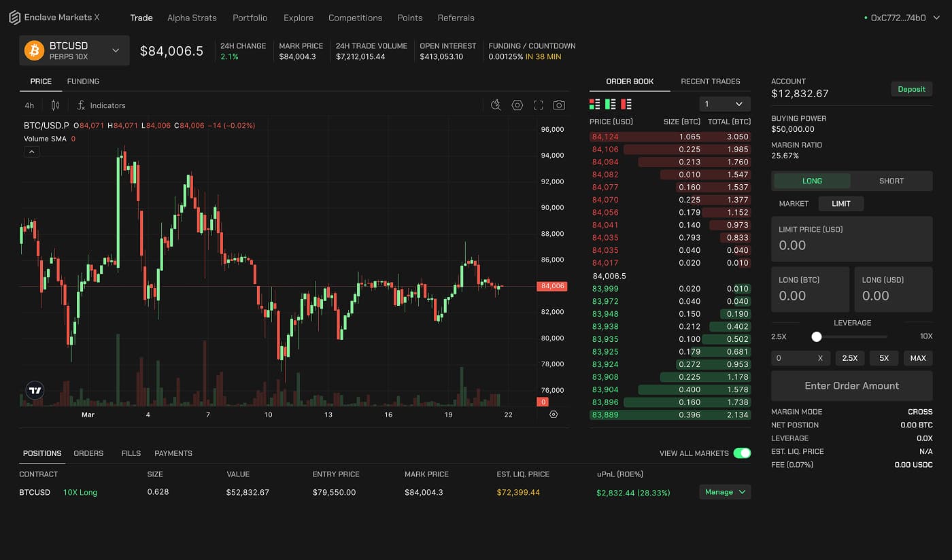The image size is (952, 560).
Task: Collapse the chart legend with the caret button
Action: [x=32, y=152]
